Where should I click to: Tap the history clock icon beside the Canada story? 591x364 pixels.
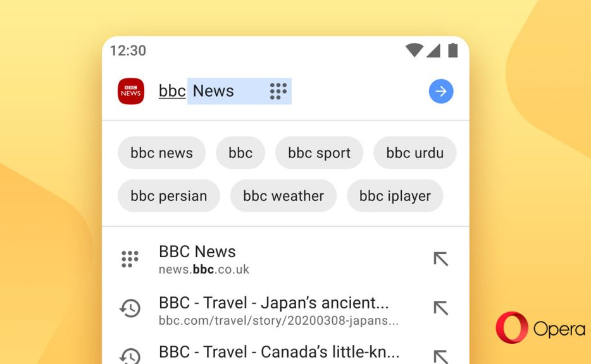pos(130,356)
